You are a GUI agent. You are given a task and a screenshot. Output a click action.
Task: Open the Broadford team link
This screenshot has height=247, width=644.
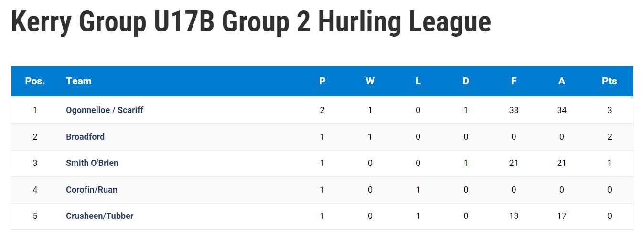click(x=85, y=137)
